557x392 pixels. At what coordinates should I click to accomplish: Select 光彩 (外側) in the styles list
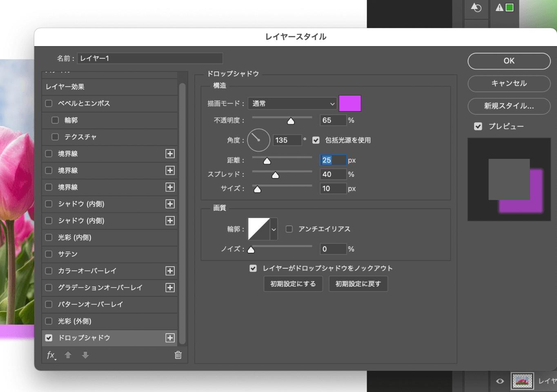(74, 321)
